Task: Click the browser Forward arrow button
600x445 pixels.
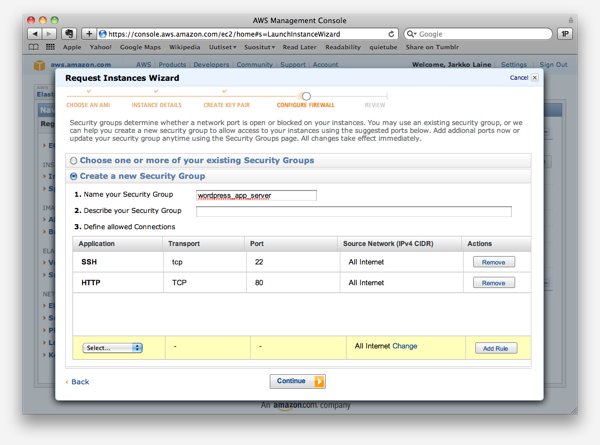Action: tap(51, 33)
